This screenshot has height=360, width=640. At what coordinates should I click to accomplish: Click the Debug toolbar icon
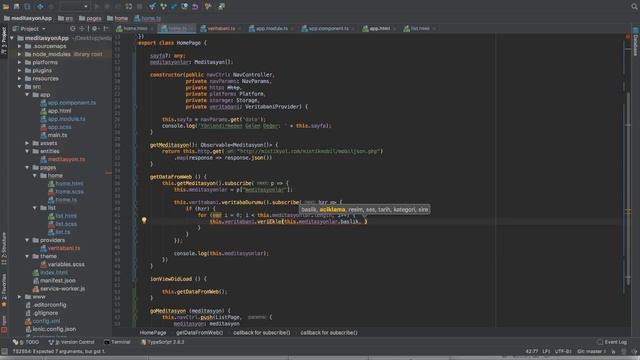(107, 7)
